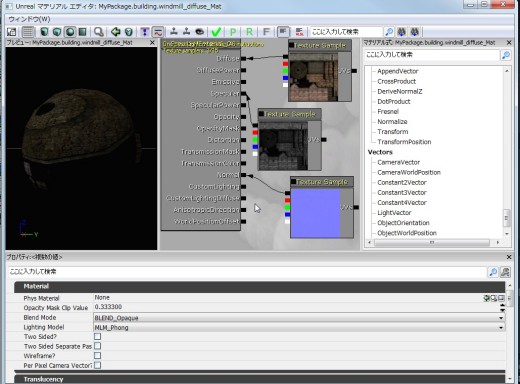The image size is (520, 384).
Task: Click the Home icon in the toolbar
Action: (x=12, y=32)
